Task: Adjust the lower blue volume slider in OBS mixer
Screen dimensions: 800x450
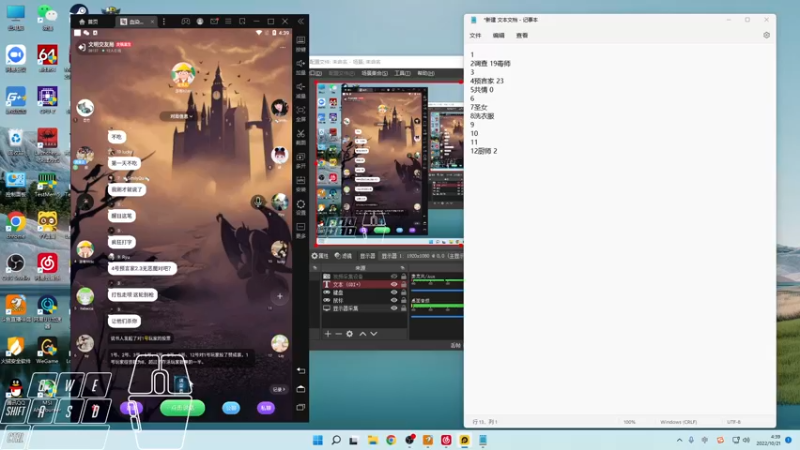Action: 437,316
